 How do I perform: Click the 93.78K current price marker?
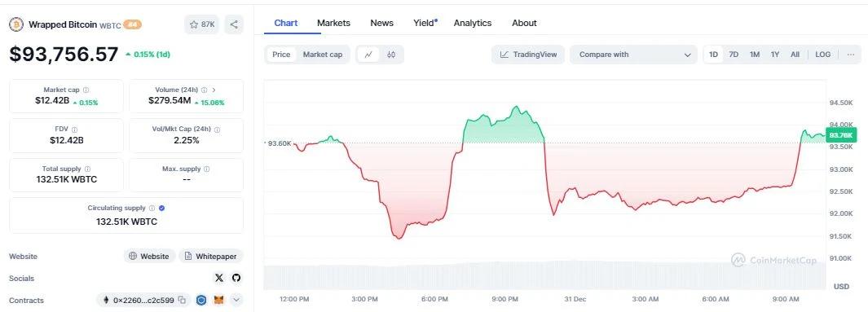[841, 135]
